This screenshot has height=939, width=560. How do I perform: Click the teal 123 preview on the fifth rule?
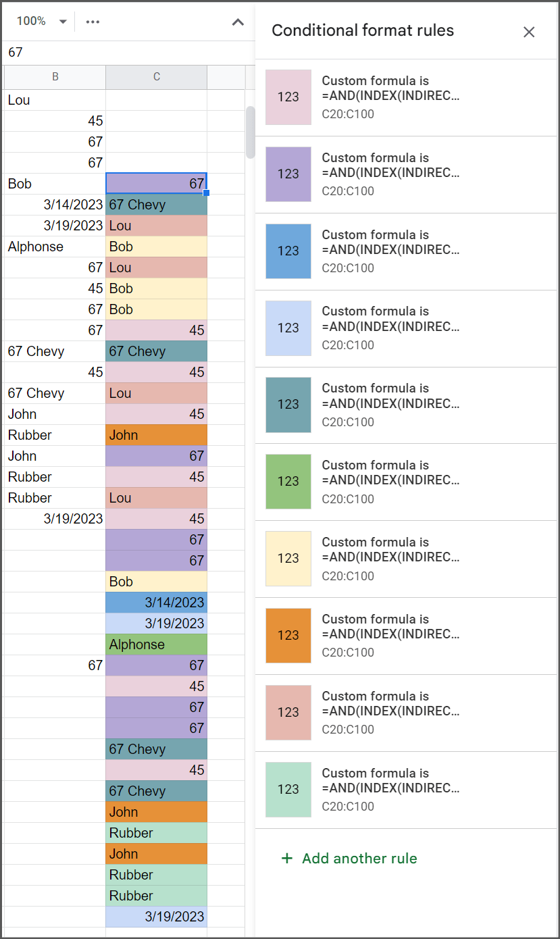[288, 405]
